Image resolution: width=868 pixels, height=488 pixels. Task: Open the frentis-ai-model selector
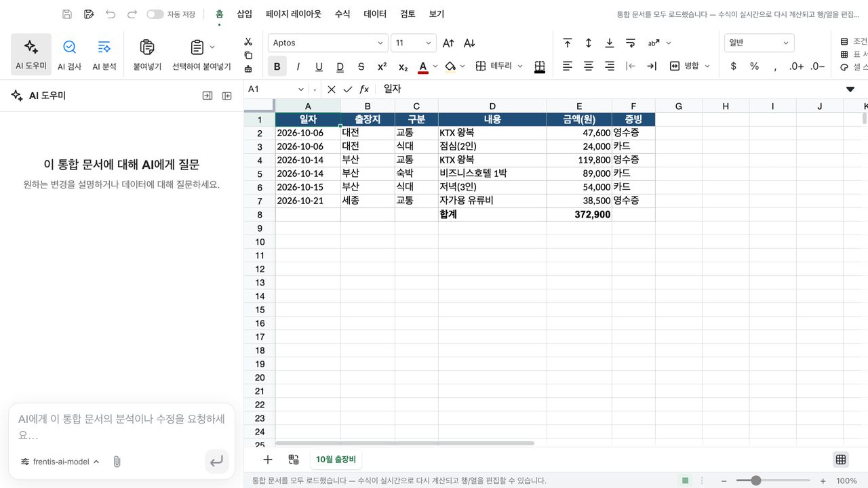coord(60,462)
